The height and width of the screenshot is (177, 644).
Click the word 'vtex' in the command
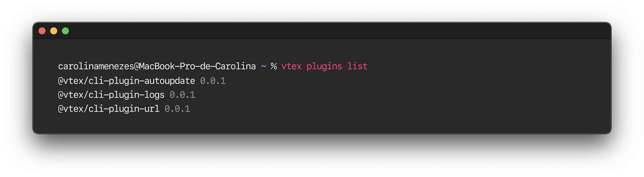pos(291,66)
